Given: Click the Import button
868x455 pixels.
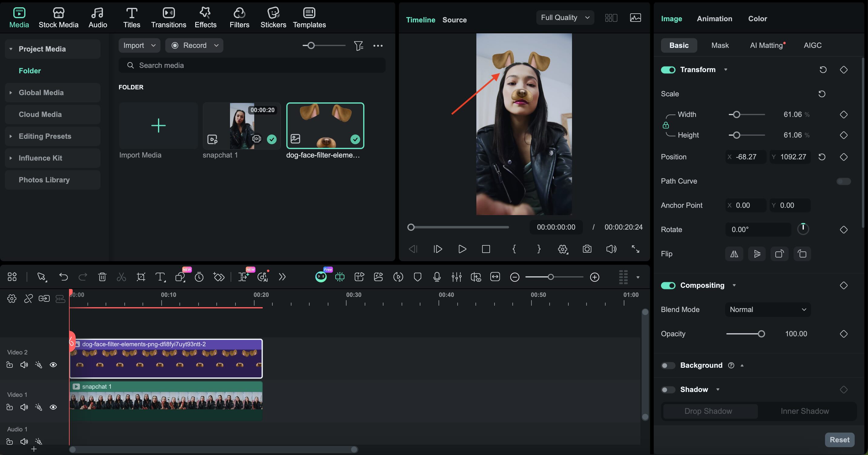Looking at the screenshot, I should tap(134, 45).
